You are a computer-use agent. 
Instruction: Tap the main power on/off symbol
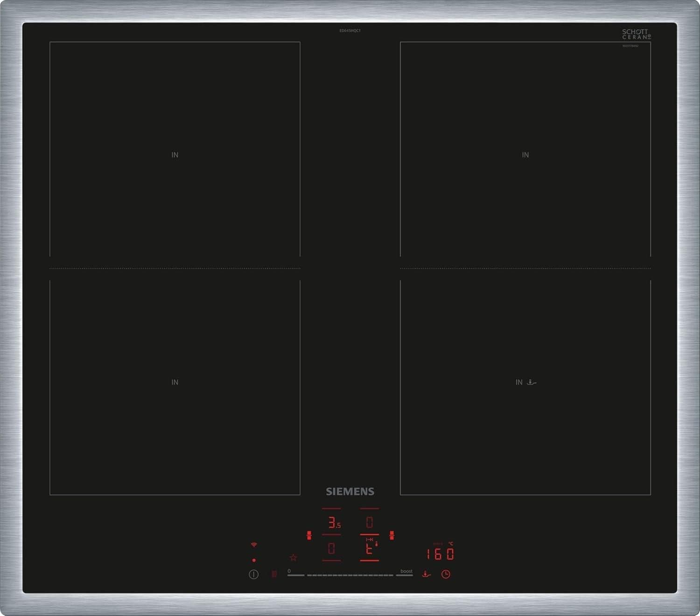pyautogui.click(x=253, y=574)
